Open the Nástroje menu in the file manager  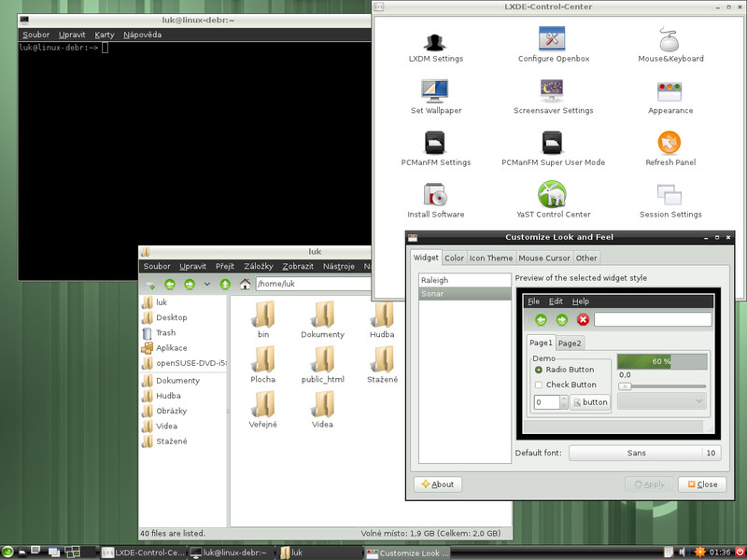click(x=339, y=266)
